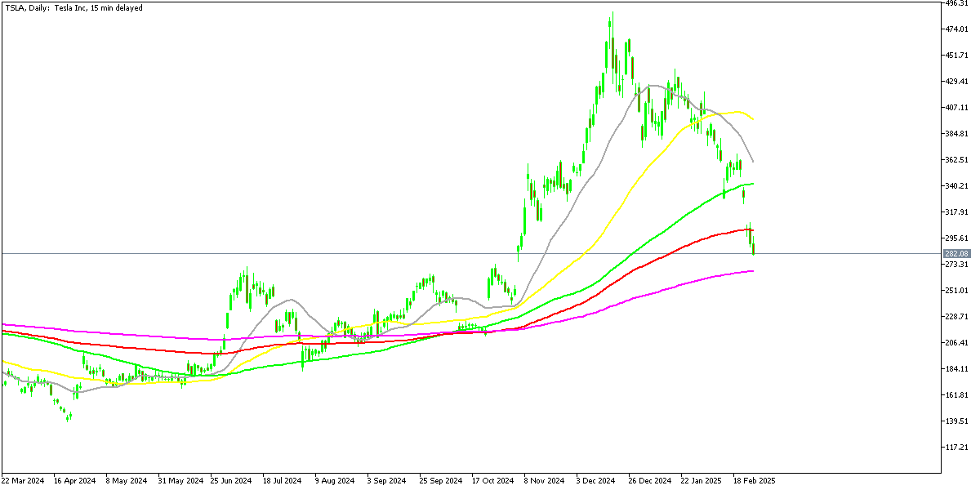Select the right end of the green moving average
This screenshot has height=490, width=980.
752,184
